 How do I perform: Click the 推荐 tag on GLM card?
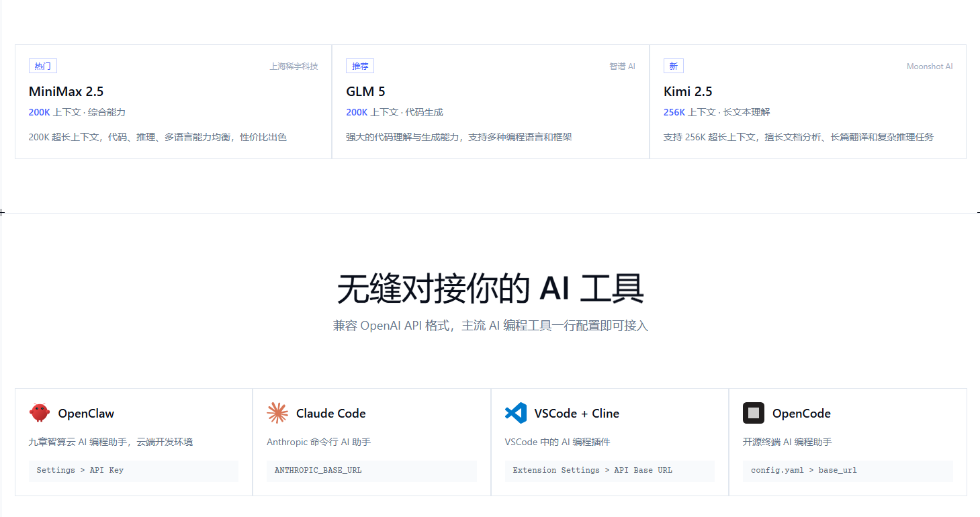point(360,66)
